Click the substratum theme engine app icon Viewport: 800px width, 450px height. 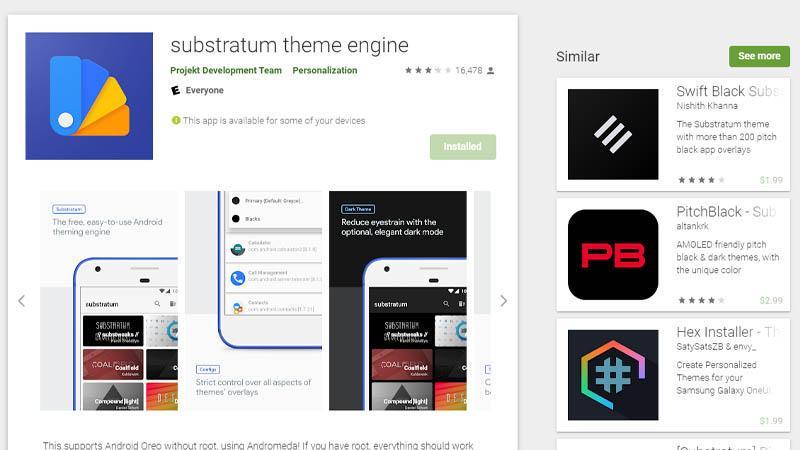point(89,96)
